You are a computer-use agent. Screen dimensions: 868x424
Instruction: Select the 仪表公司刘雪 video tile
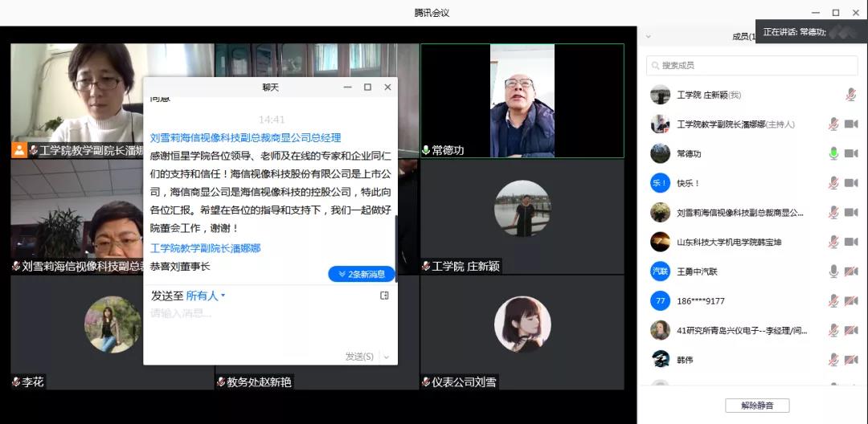(522, 332)
